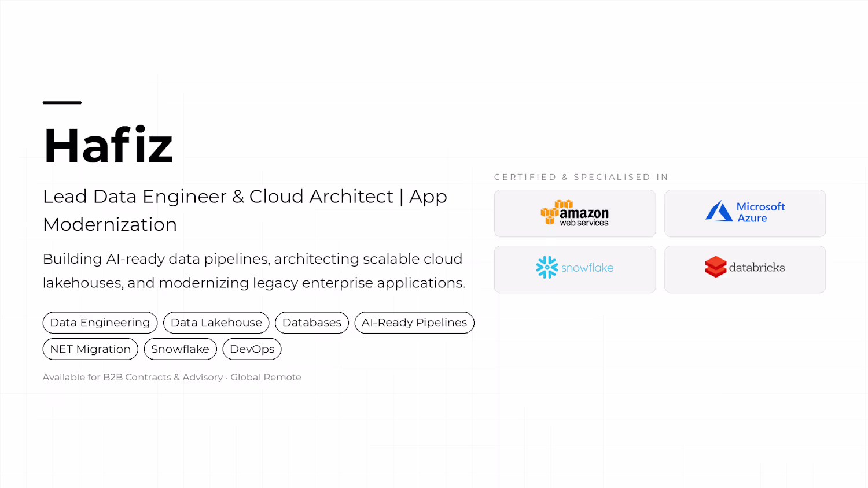Select the Data Engineering tag
The height and width of the screenshot is (488, 868).
click(x=100, y=323)
